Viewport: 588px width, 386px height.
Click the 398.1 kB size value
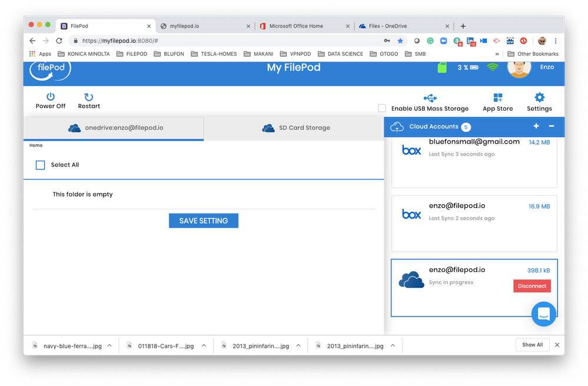point(539,271)
